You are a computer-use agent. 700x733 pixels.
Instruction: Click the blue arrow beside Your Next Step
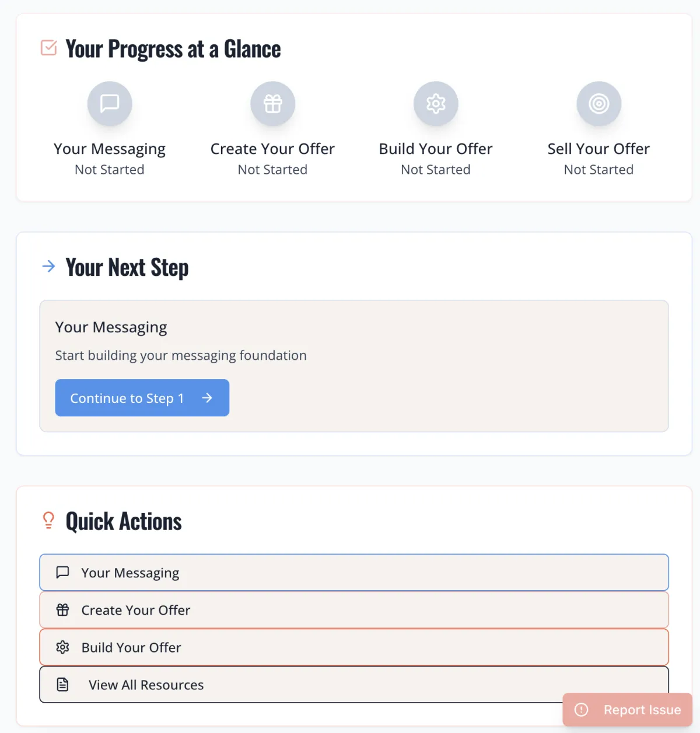pyautogui.click(x=49, y=266)
